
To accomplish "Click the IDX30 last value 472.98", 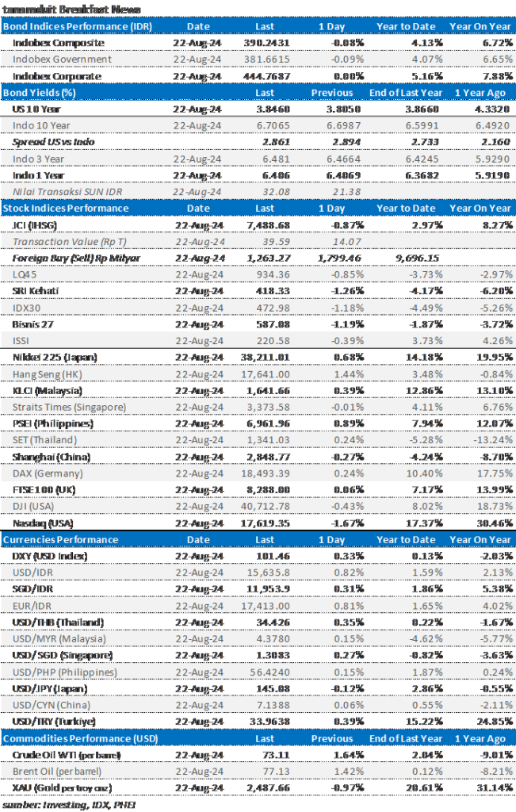I will tap(264, 308).
